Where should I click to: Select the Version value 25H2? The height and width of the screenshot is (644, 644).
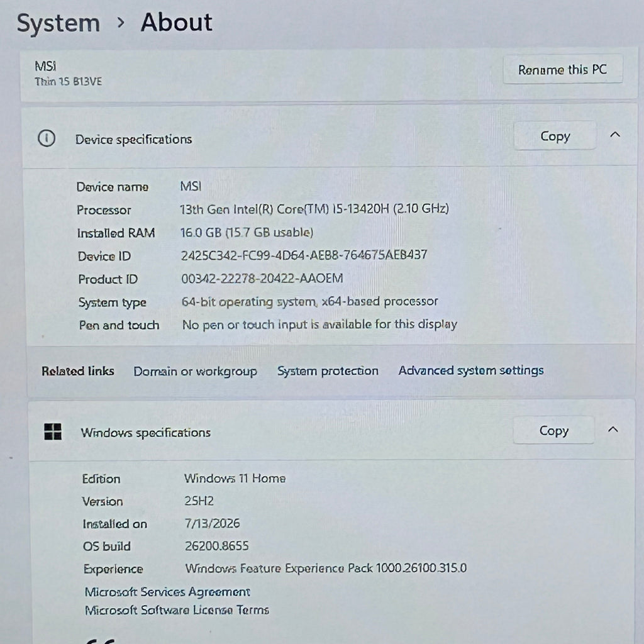tap(199, 501)
